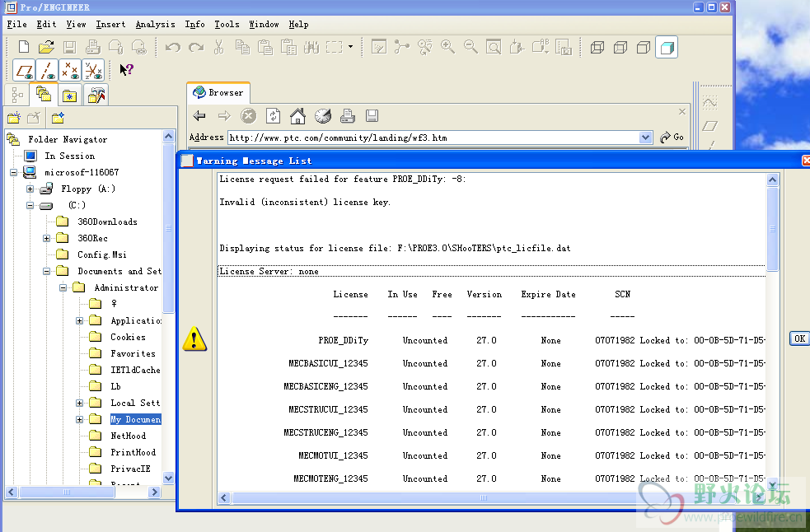Close the browser pane with X
Viewport: 810px width, 532px height.
(x=682, y=111)
